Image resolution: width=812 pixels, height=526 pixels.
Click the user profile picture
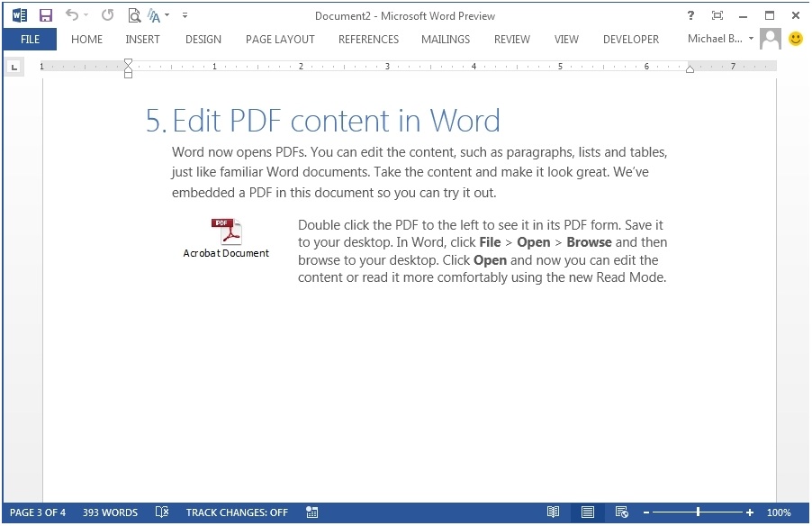770,39
